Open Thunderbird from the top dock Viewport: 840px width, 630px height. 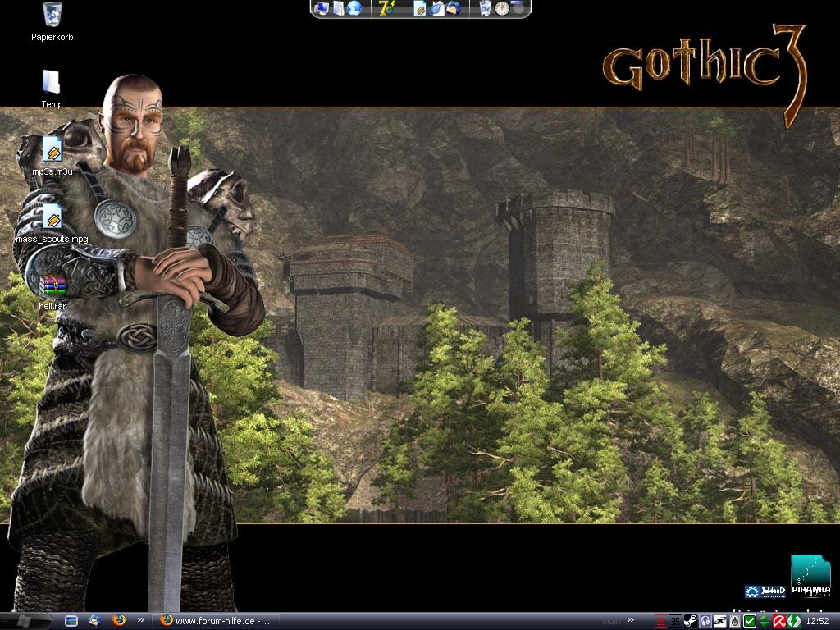pyautogui.click(x=453, y=8)
